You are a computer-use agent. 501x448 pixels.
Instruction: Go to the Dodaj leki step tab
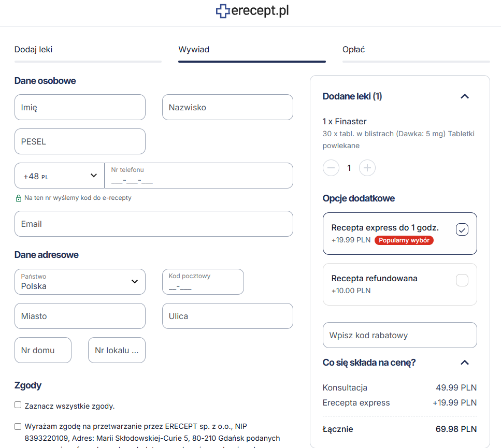(x=88, y=53)
